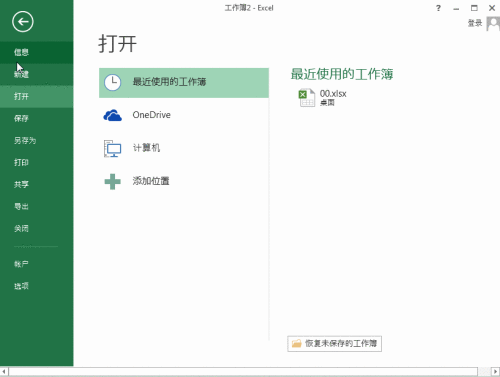The width and height of the screenshot is (500, 377).
Task: Click the folder icon on the recover button
Action: [297, 344]
